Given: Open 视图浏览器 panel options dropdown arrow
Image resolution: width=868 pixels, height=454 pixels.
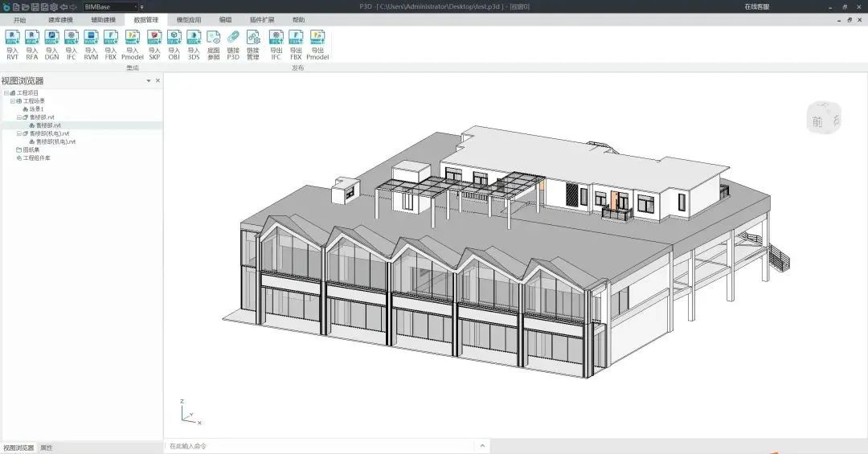Looking at the screenshot, I should pos(149,81).
